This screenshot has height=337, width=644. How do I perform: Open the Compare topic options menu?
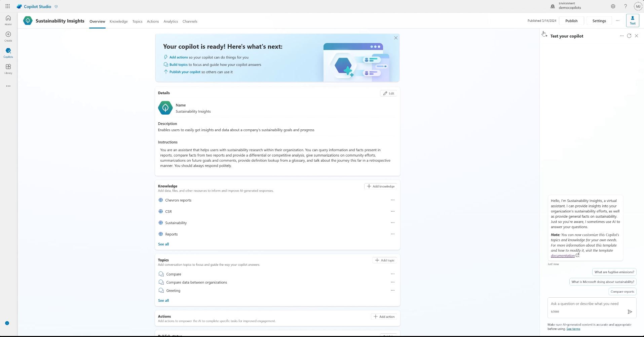click(392, 274)
